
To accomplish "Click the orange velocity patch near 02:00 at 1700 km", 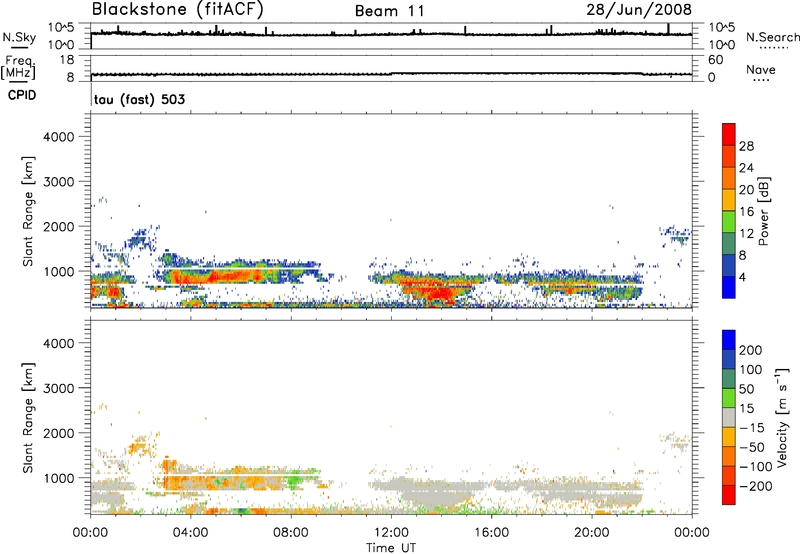I will pyautogui.click(x=137, y=448).
